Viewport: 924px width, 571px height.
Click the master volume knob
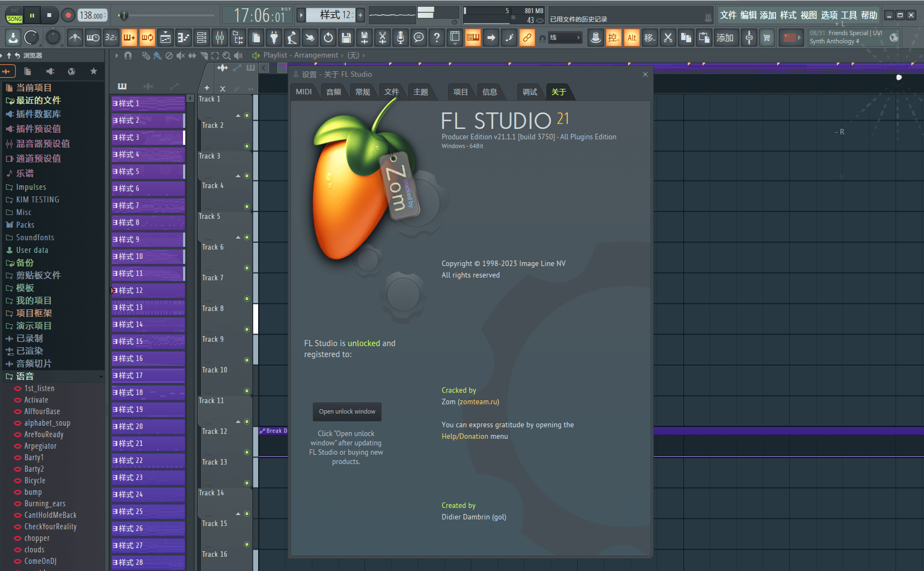(32, 37)
